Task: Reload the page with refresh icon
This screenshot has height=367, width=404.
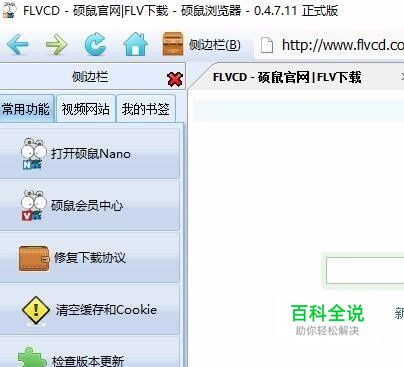Action: [x=95, y=44]
